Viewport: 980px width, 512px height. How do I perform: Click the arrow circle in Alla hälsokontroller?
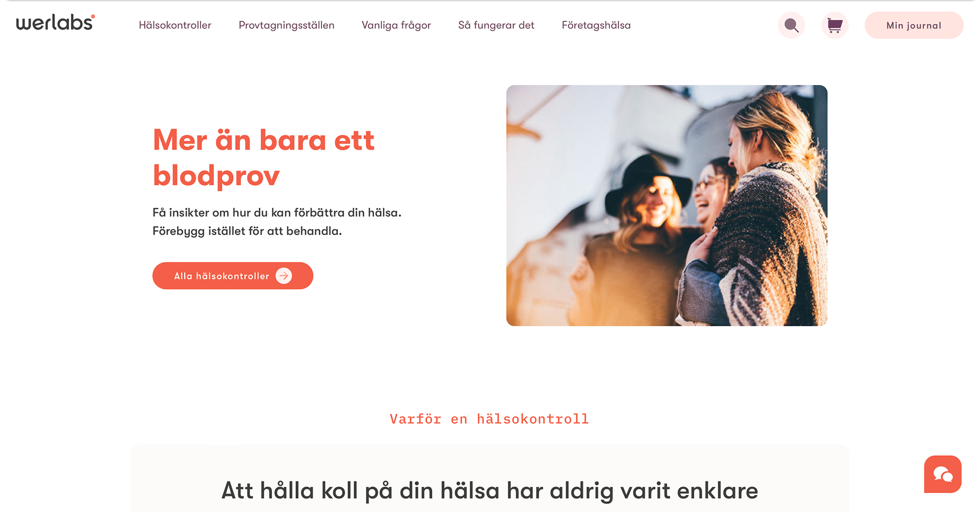(x=284, y=276)
